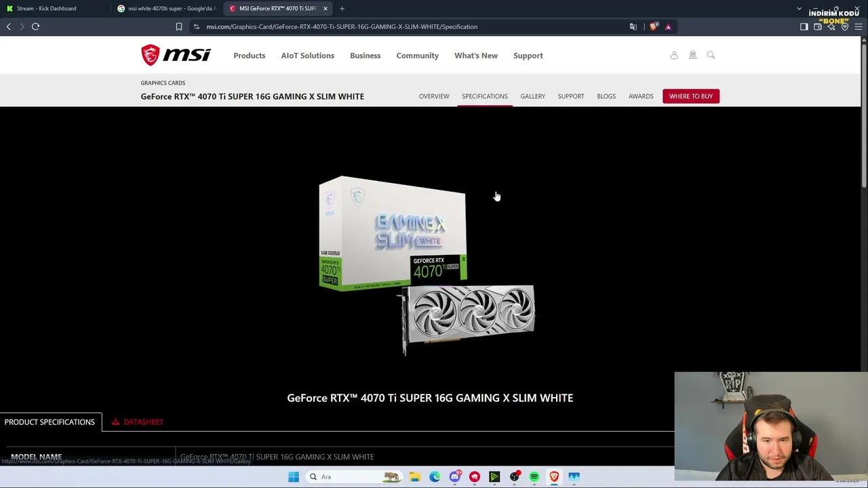The image size is (868, 488).
Task: Open the Business menu
Action: point(365,56)
